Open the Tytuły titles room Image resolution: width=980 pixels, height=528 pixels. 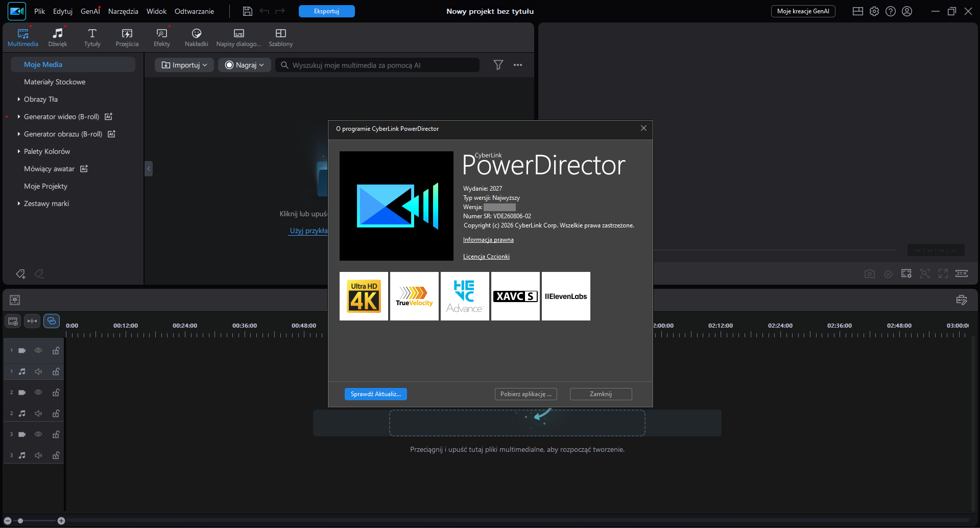(92, 37)
